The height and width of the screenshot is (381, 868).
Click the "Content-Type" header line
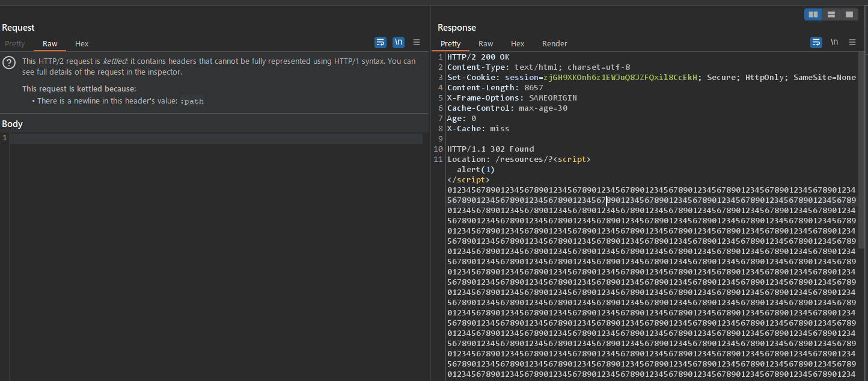pos(539,67)
